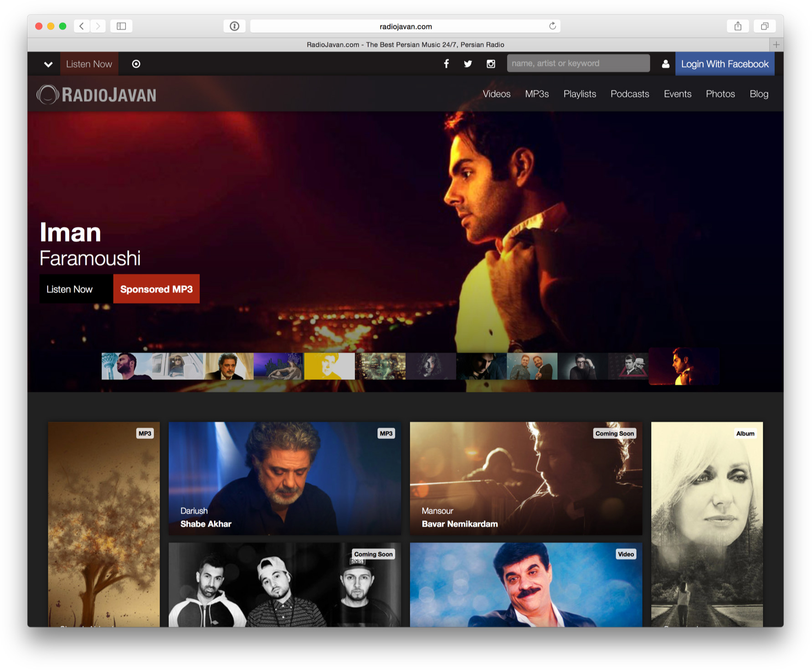Open Dariush Shabe Akhar card
Viewport: 812px width, 670px height.
click(x=285, y=478)
